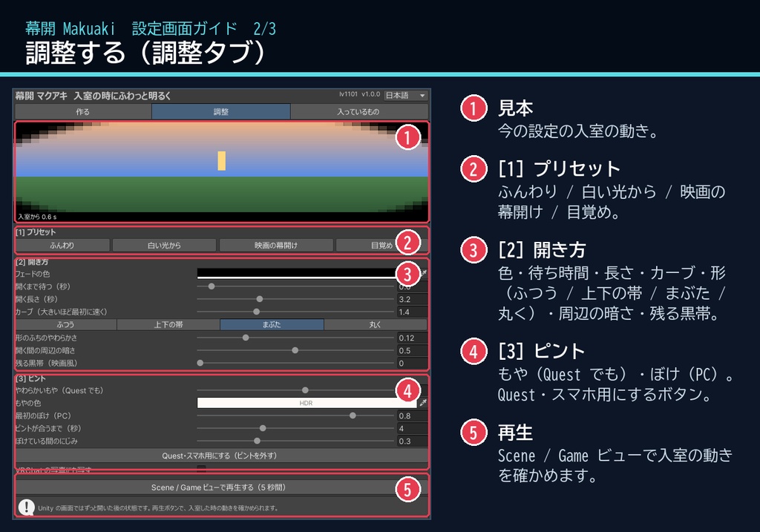Click the 入室から 0.6 s preview label
The height and width of the screenshot is (532, 760).
click(x=37, y=217)
